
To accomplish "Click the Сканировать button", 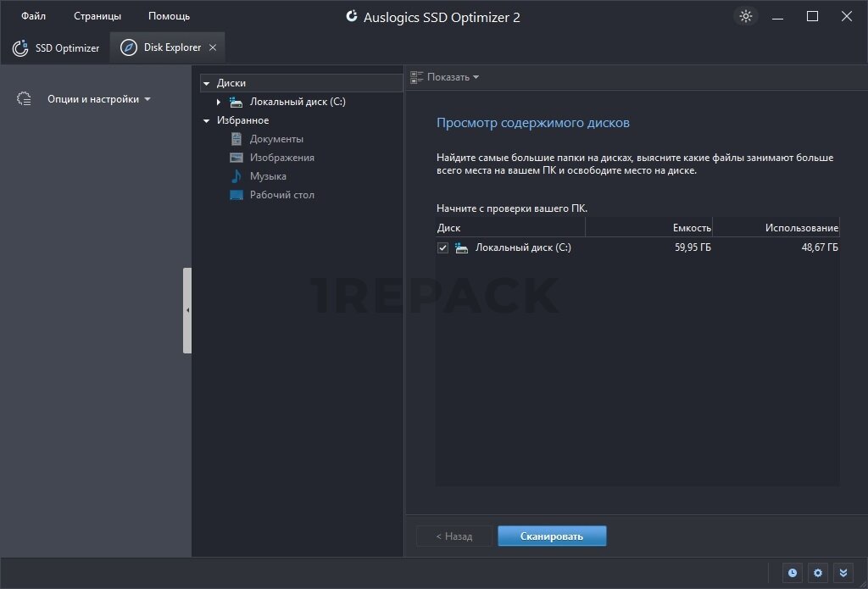I will [552, 536].
